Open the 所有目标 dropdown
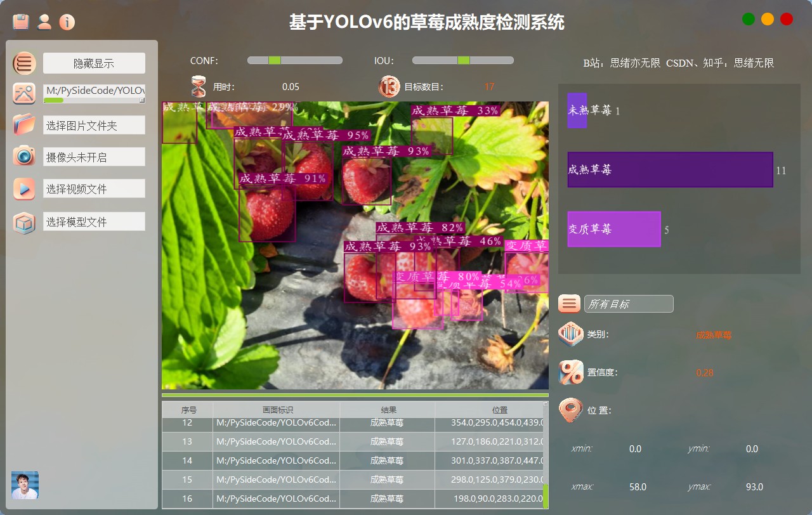The width and height of the screenshot is (812, 515). tap(629, 304)
